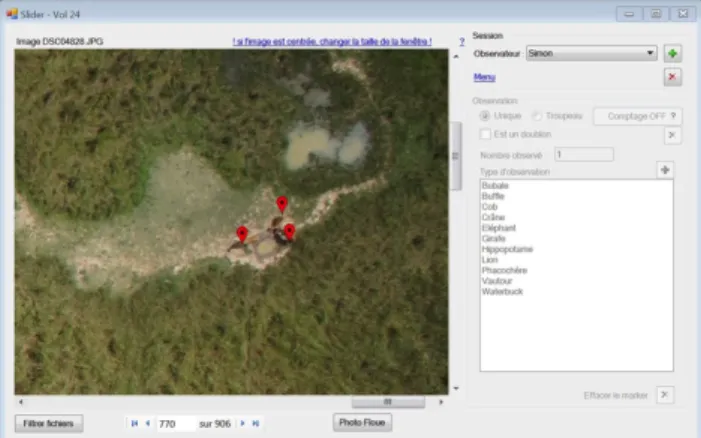Select Vautour in the observation list
701x438 pixels.
point(497,281)
